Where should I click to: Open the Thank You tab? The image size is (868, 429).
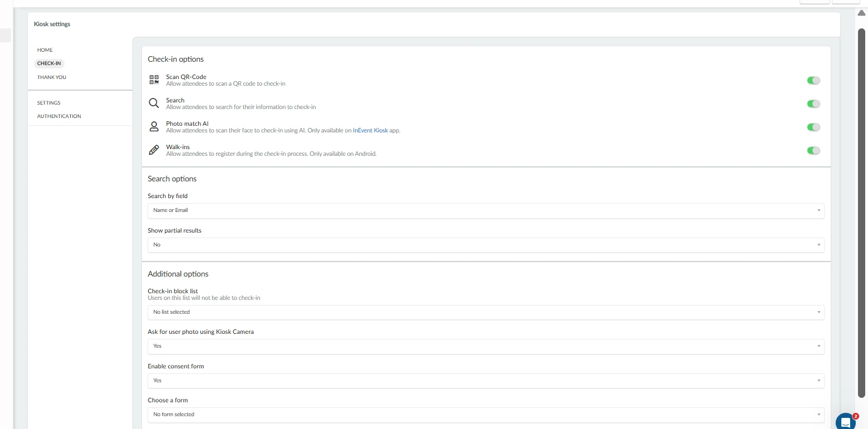[x=52, y=77]
